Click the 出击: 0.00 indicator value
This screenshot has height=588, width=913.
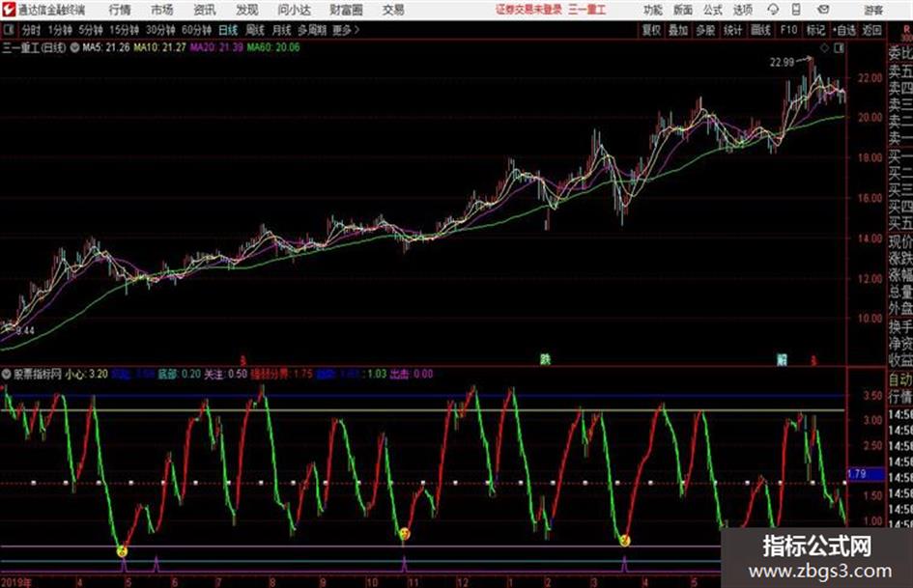click(x=411, y=375)
